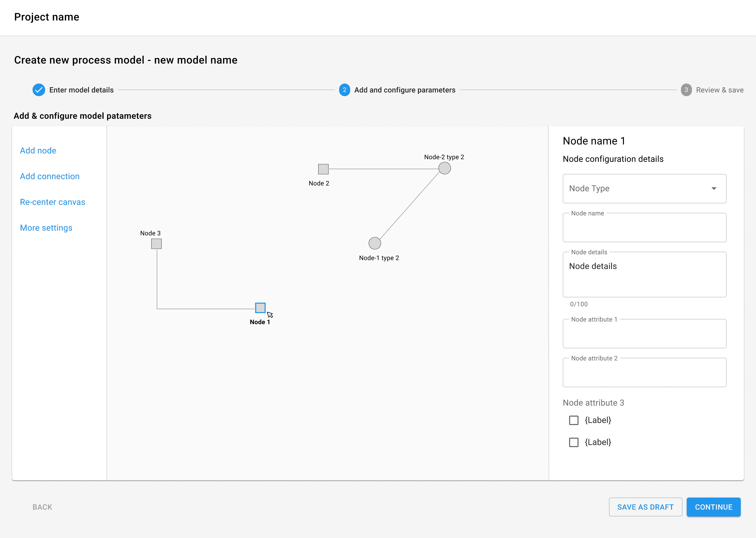The height and width of the screenshot is (538, 756).
Task: Click SAVE AS DRAFT button
Action: point(645,507)
